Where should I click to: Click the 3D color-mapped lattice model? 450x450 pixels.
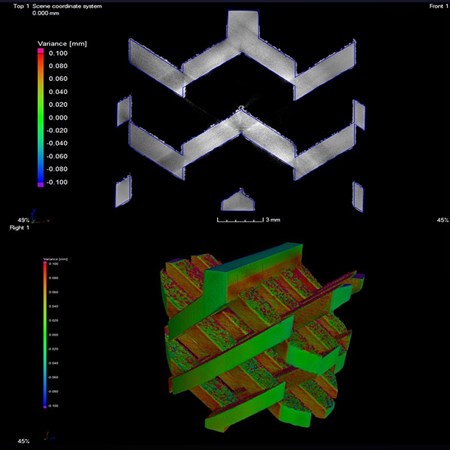263,337
